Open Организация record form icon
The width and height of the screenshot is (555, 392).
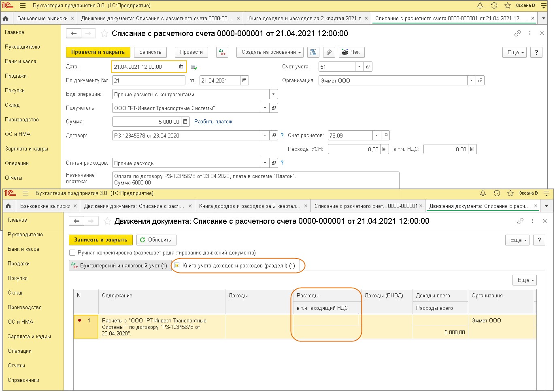480,81
